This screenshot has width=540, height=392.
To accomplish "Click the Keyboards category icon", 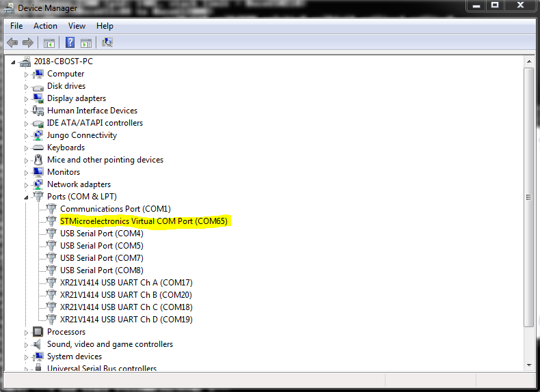I will click(38, 148).
